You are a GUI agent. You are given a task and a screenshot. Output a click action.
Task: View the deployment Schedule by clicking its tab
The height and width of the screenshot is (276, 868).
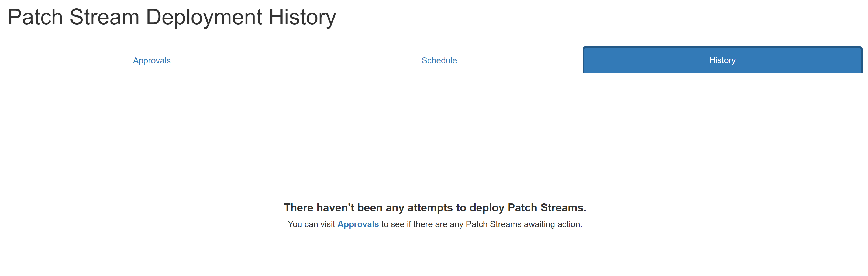point(439,60)
